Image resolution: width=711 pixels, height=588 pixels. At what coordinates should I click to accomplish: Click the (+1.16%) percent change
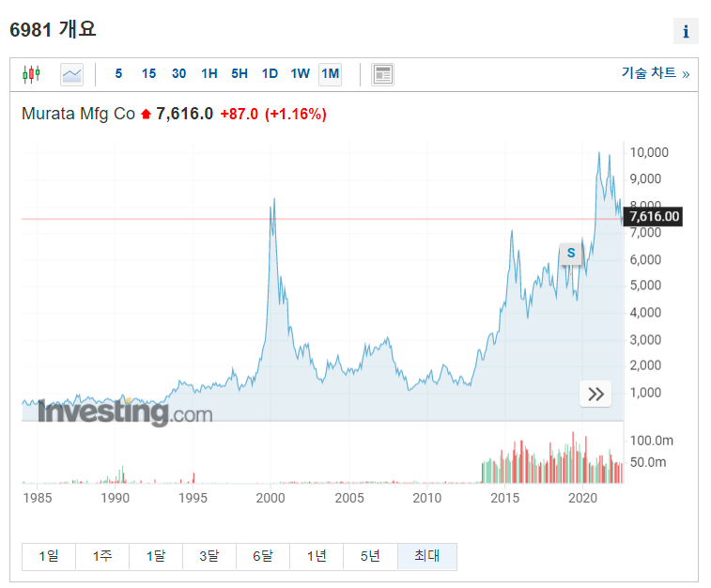tap(296, 114)
